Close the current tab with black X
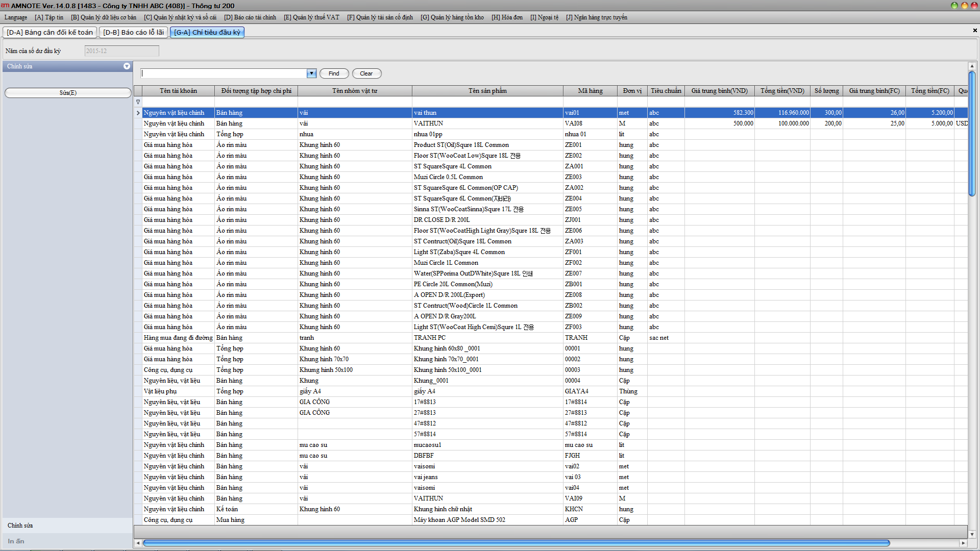980x551 pixels. point(975,31)
